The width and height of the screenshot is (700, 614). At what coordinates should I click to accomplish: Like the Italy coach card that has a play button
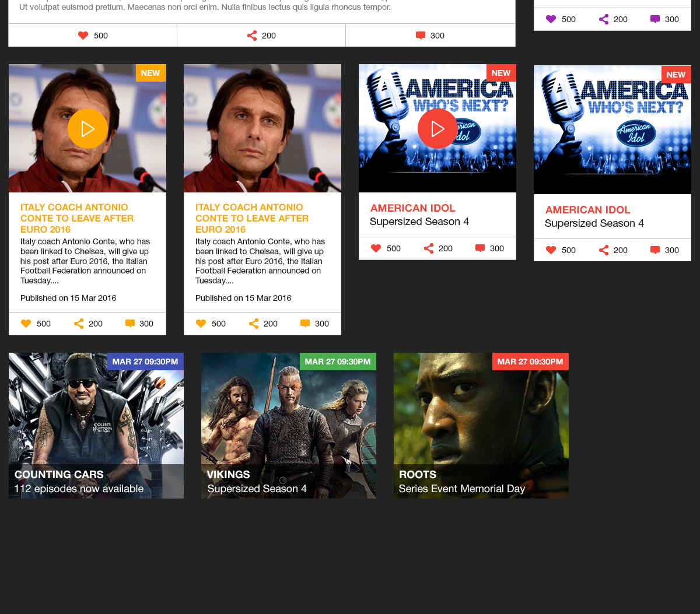coord(26,324)
